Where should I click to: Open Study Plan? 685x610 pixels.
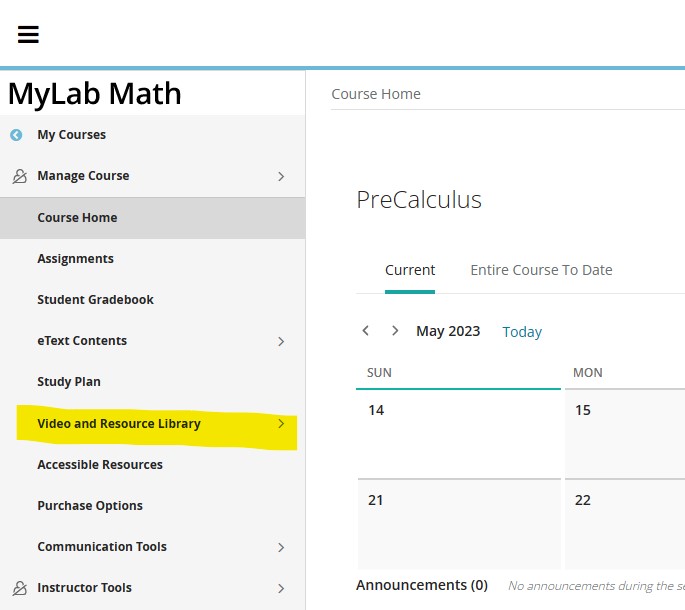coord(69,382)
